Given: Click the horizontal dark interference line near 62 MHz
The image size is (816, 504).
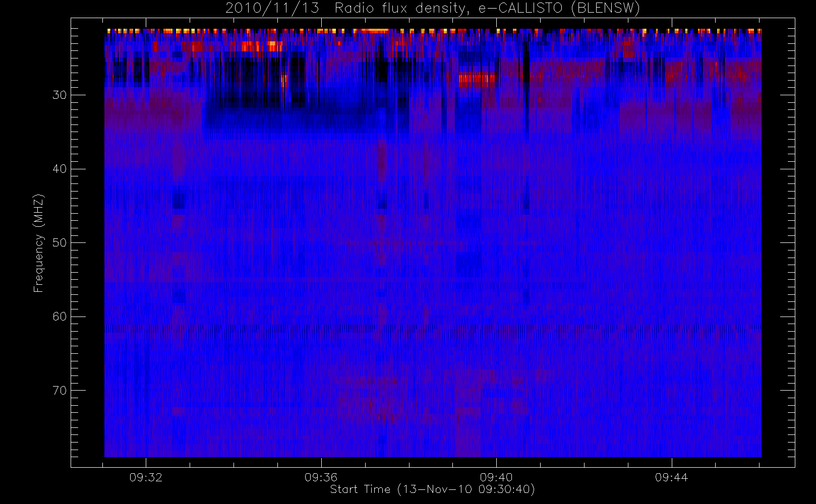Looking at the screenshot, I should tap(433, 328).
